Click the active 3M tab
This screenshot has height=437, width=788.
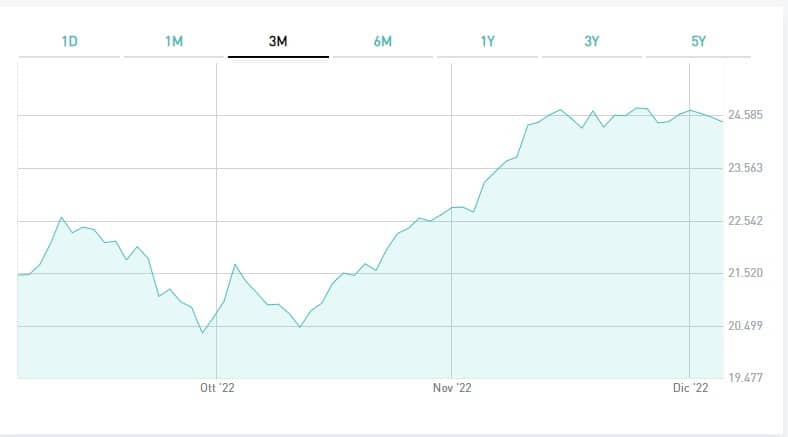(x=278, y=42)
